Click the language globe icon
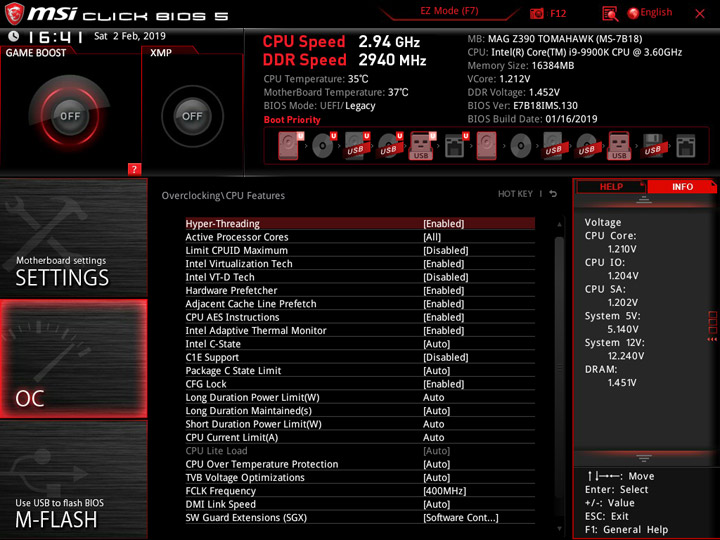Viewport: 720px width, 540px height. (633, 13)
